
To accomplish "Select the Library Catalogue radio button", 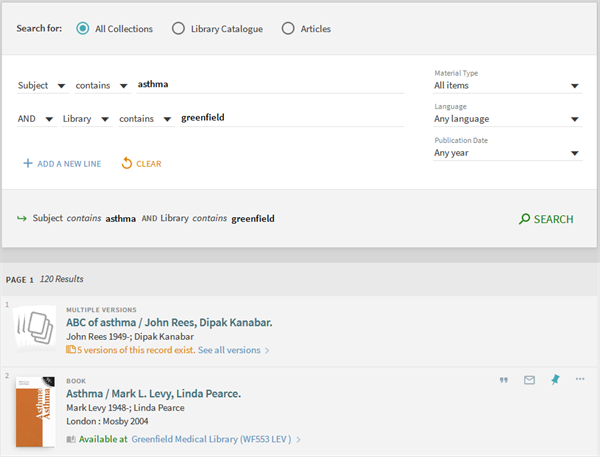I will (x=178, y=29).
